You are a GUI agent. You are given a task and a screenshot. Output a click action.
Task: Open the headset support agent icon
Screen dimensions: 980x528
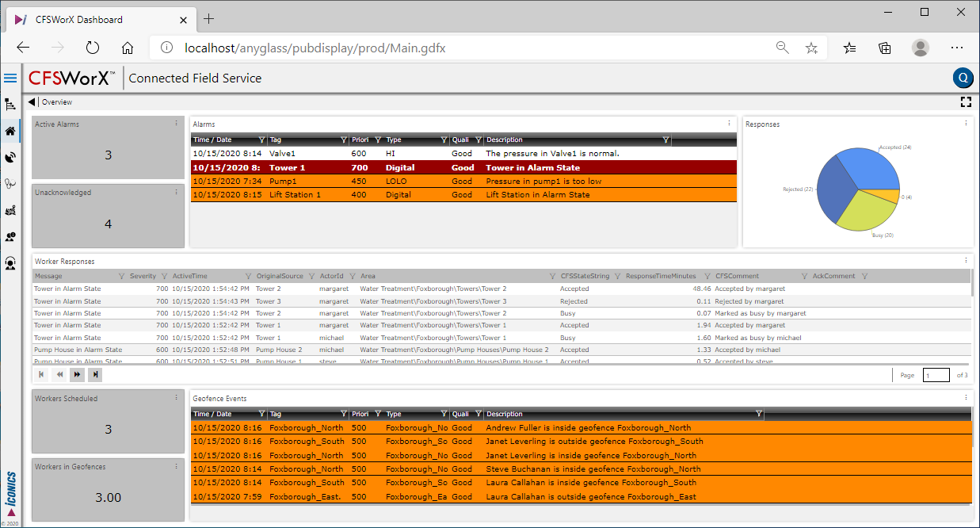point(10,263)
